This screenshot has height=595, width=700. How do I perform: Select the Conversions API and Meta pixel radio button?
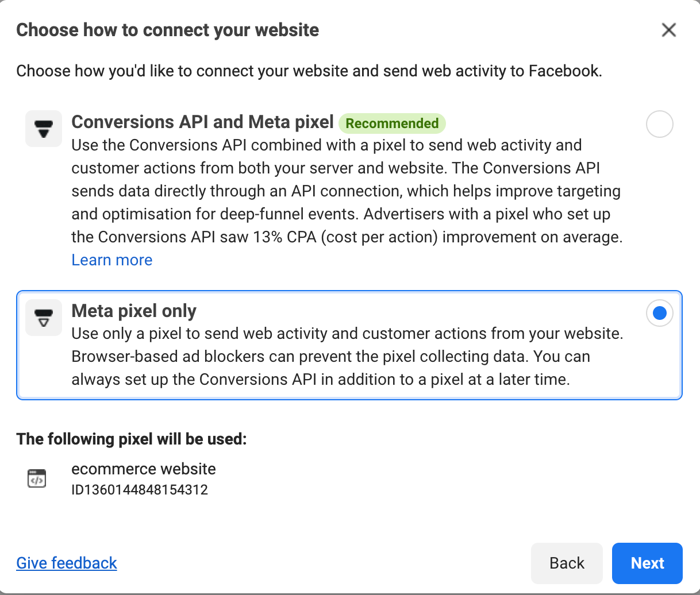659,124
